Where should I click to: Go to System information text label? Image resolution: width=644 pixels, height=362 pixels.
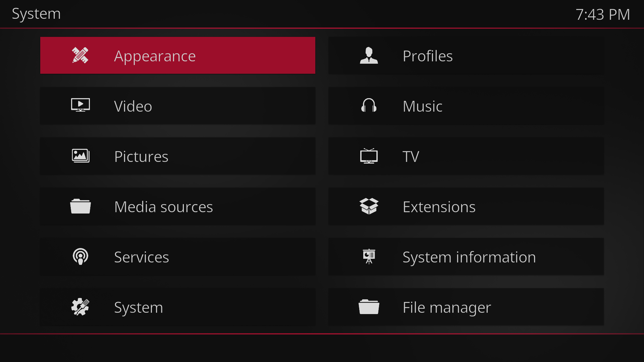(469, 257)
